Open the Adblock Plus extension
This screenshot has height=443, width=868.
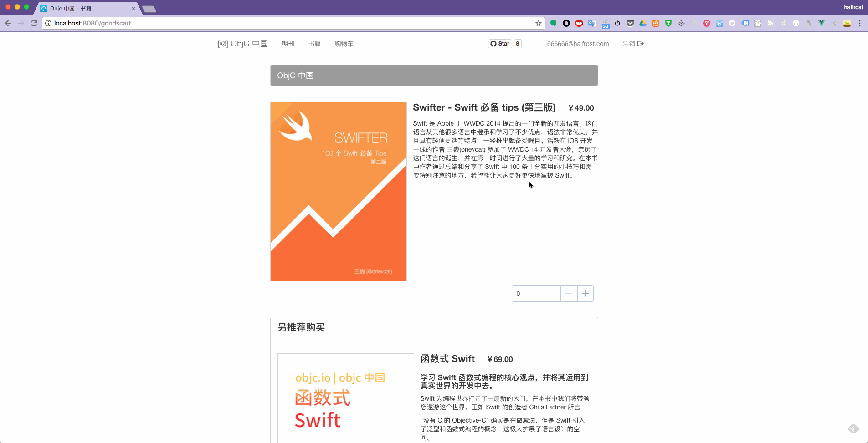(x=579, y=23)
